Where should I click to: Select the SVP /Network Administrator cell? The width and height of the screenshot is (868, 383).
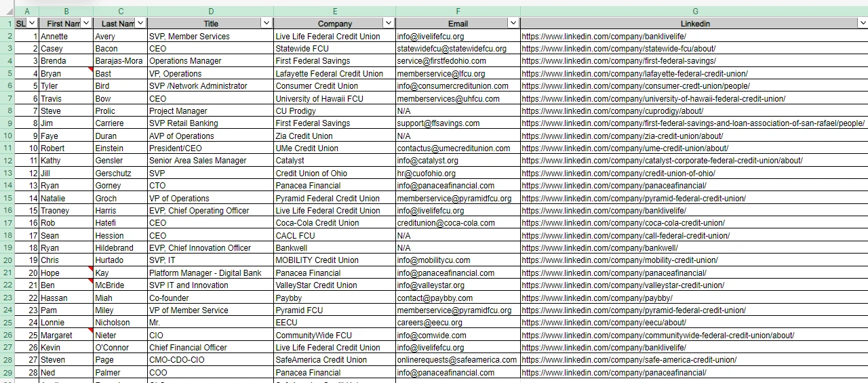(x=211, y=85)
